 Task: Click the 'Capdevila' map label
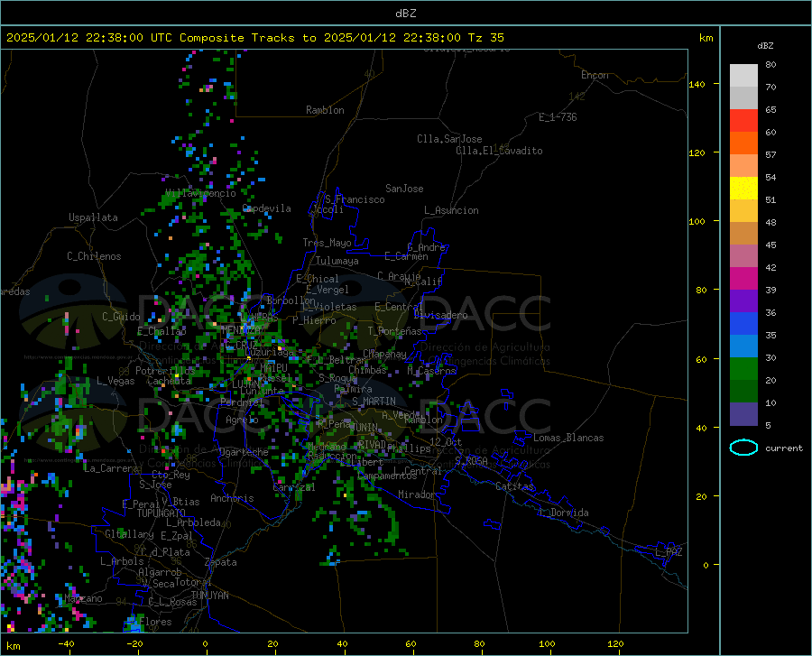point(267,208)
